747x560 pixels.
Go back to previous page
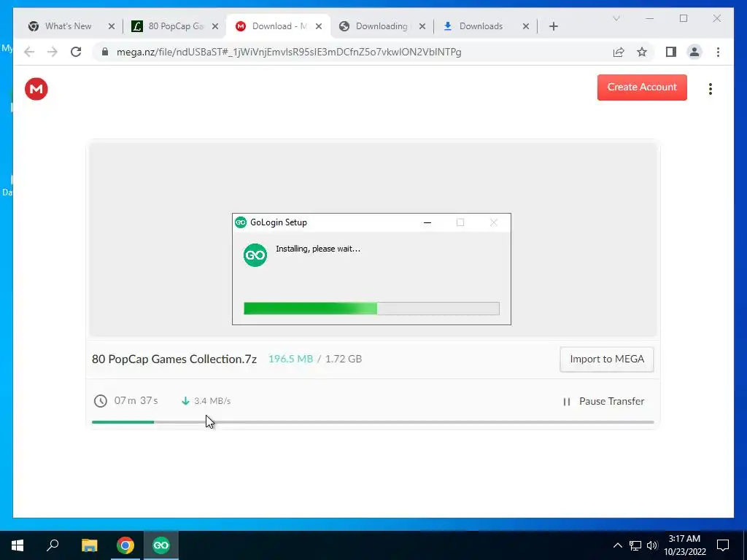click(29, 52)
